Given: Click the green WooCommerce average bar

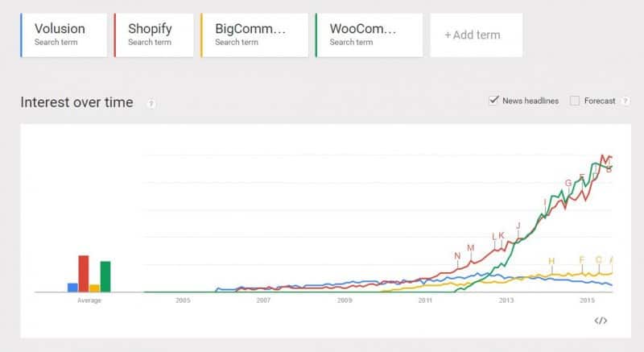Looking at the screenshot, I should click(105, 276).
